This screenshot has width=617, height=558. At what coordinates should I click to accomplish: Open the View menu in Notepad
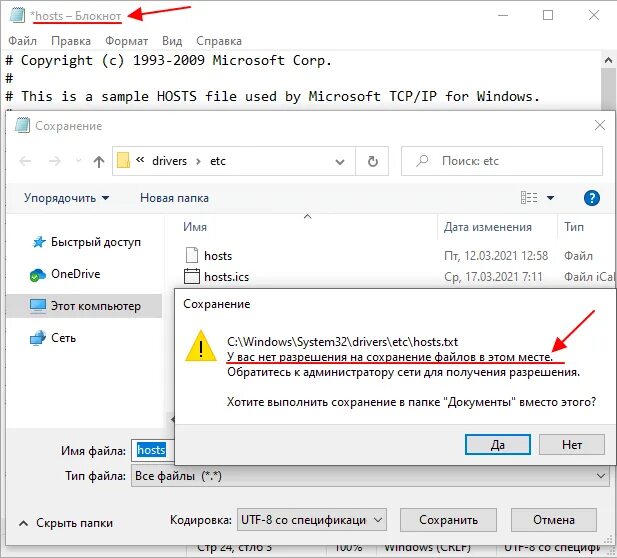(172, 41)
